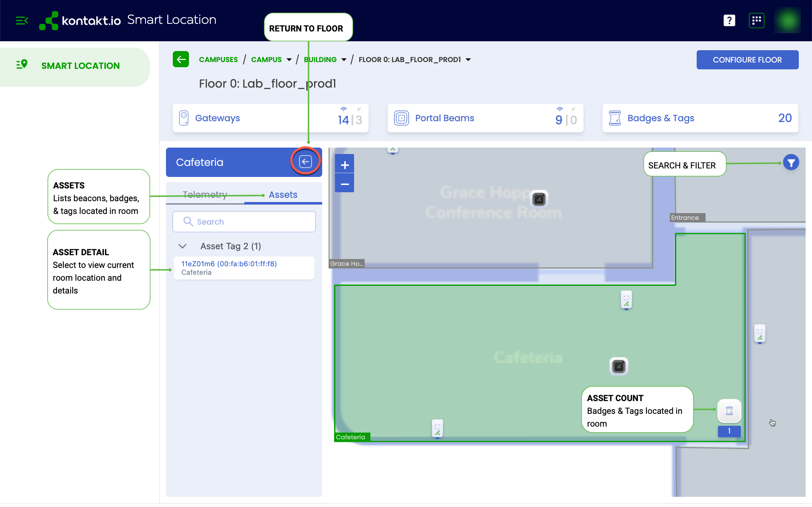Select the Grace Ho... room label

[346, 264]
